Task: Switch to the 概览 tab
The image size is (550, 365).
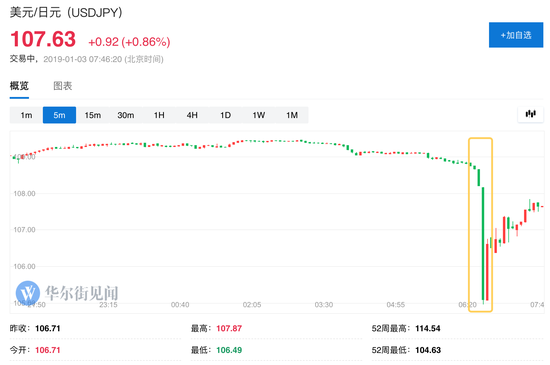Action: click(19, 86)
